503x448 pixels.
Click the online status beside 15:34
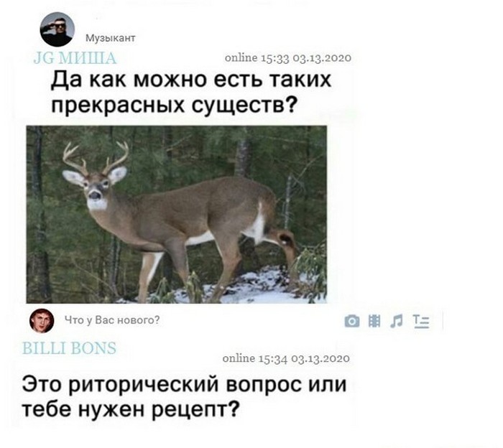pos(239,358)
